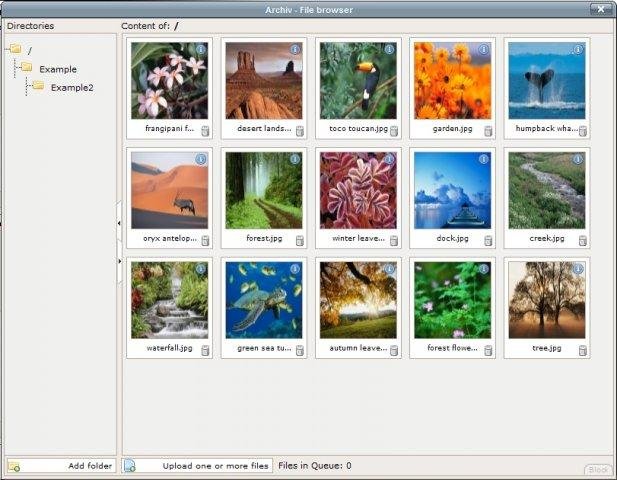Pick the forest path thumbnail
This screenshot has width=617, height=480.
point(264,190)
